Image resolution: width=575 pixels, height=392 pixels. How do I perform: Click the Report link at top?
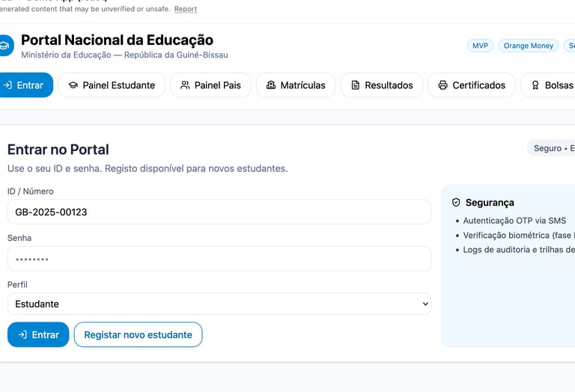point(186,9)
